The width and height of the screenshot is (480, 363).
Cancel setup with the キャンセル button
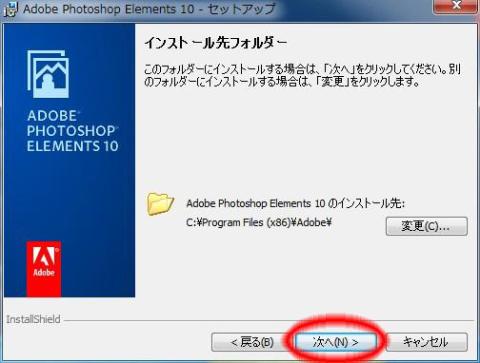(x=426, y=342)
